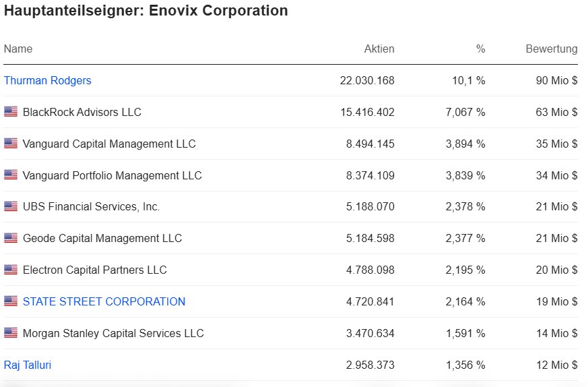Click percentage 10,1 % for Thurman Rodgers
Screen dimensions: 588x387
[x=468, y=81]
